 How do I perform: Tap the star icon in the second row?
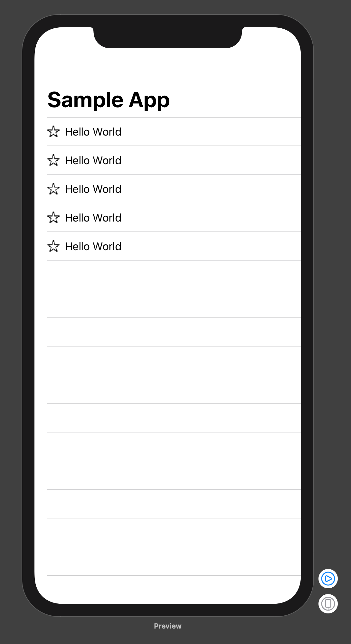pos(53,160)
